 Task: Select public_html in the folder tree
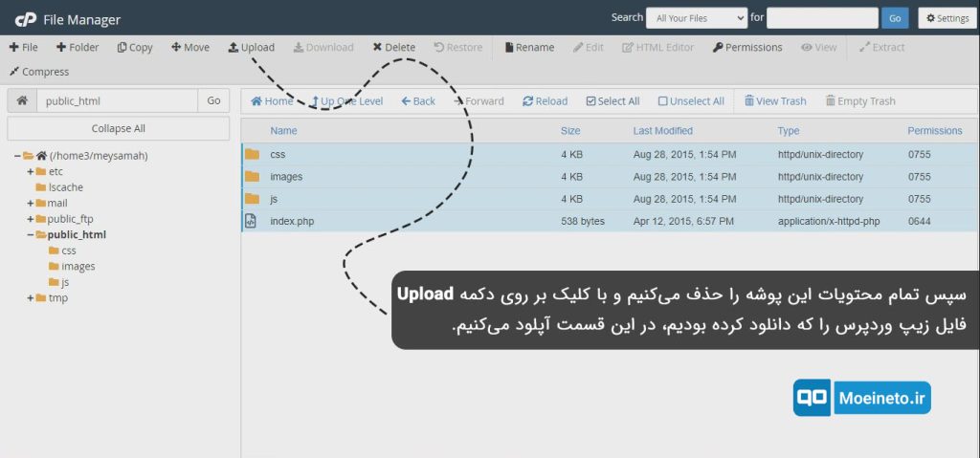(77, 235)
